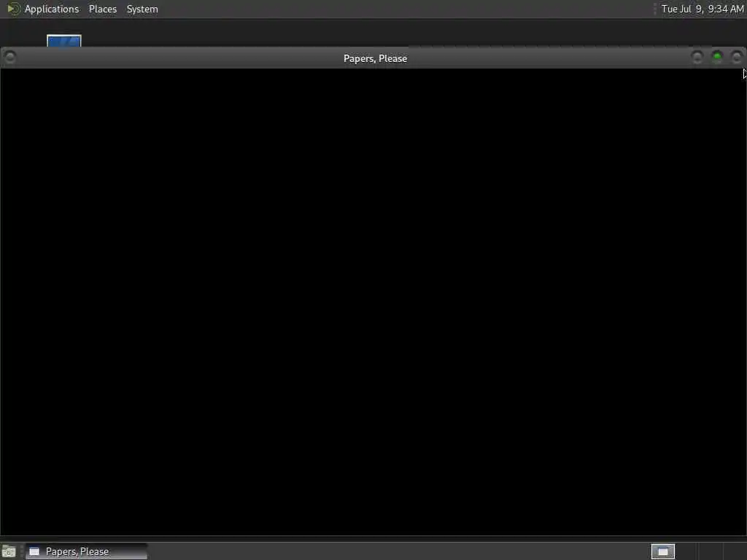Click the distributor logo icon beside Applications

click(13, 9)
